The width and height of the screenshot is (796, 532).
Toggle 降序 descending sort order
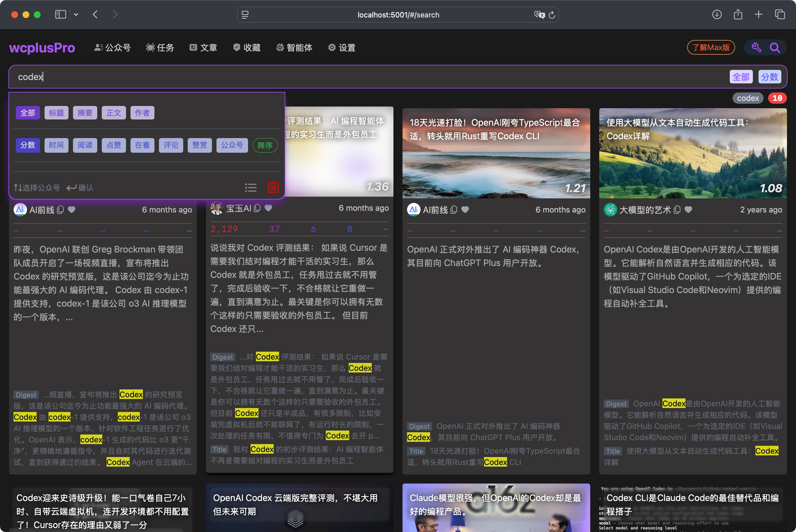click(x=265, y=145)
